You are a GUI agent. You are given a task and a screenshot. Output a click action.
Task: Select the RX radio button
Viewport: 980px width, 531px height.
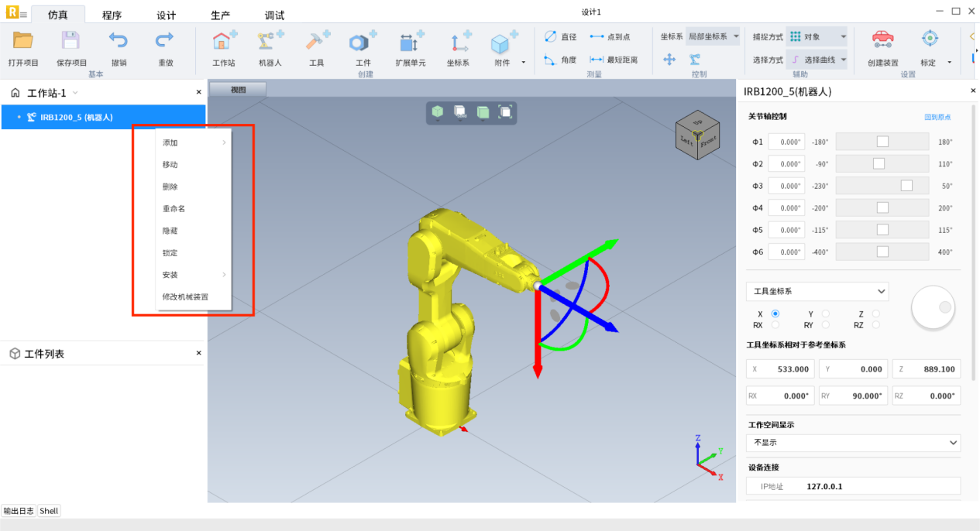[775, 326]
